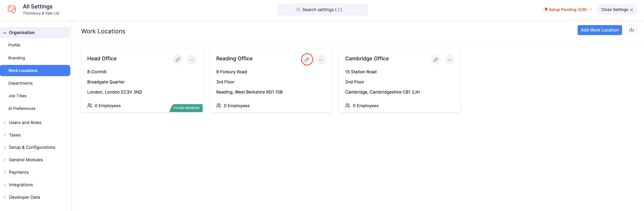Click Add Work Location button
The image size is (644, 211).
click(x=599, y=30)
